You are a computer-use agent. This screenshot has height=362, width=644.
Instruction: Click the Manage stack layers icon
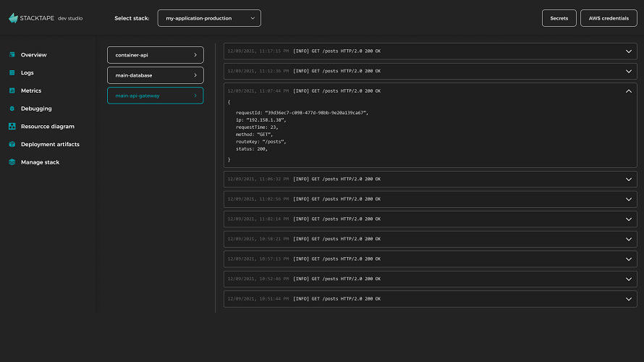(12, 163)
